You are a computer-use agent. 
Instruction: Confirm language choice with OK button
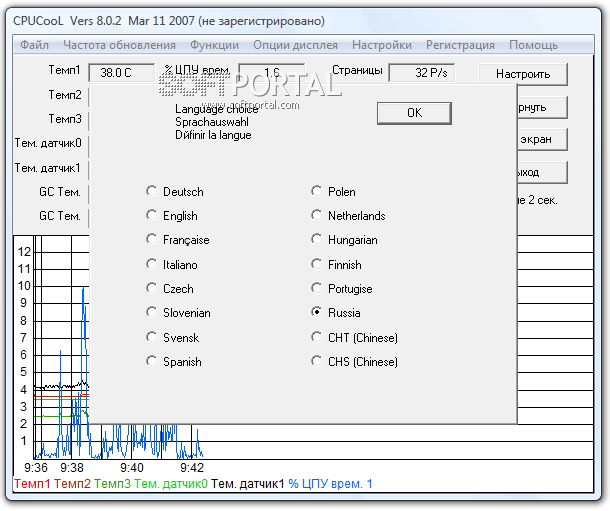[x=414, y=113]
